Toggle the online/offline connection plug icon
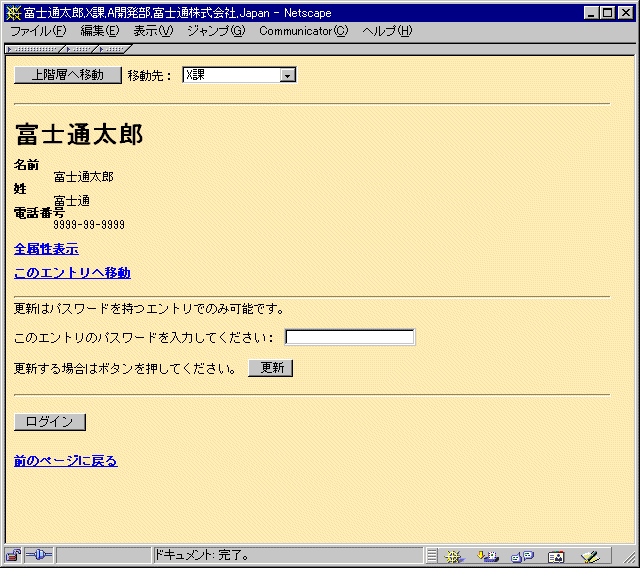 38,555
